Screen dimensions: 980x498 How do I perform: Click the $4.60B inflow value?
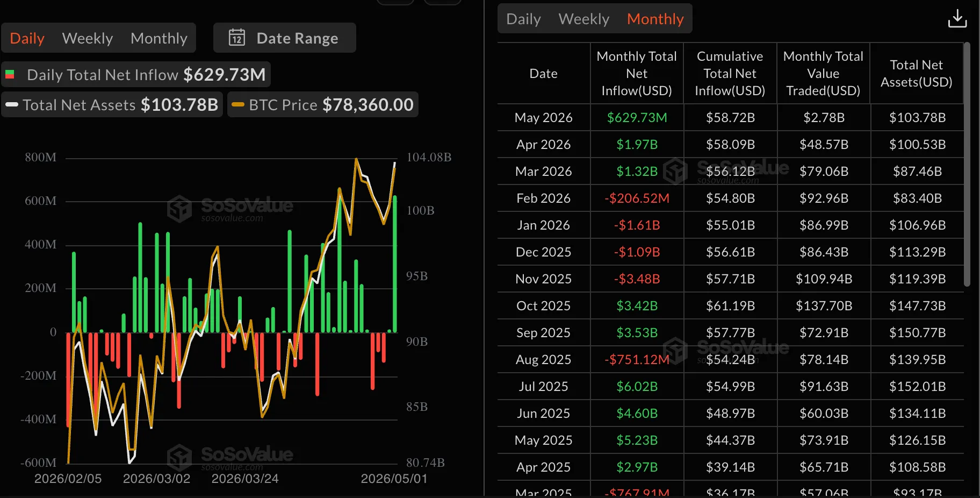coord(637,413)
